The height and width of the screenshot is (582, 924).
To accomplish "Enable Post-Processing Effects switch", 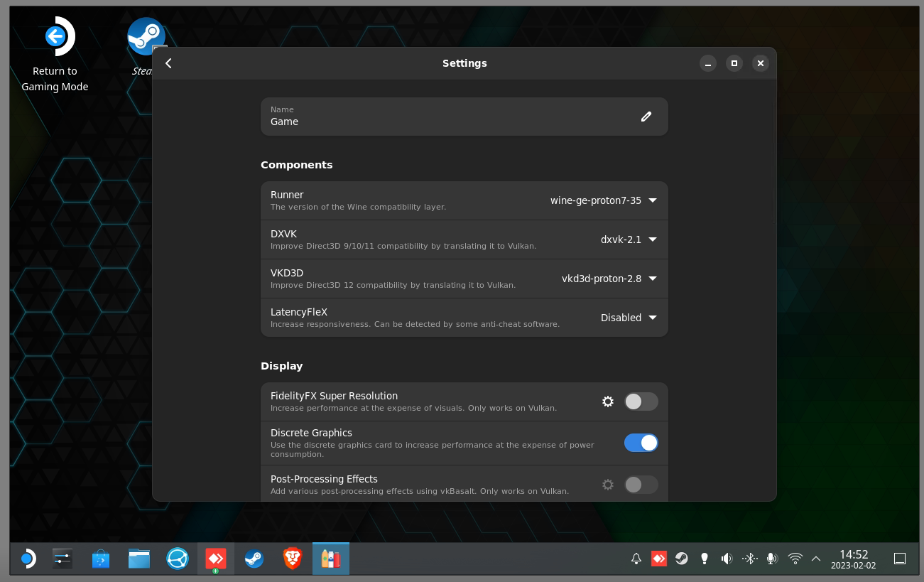I will coord(641,485).
